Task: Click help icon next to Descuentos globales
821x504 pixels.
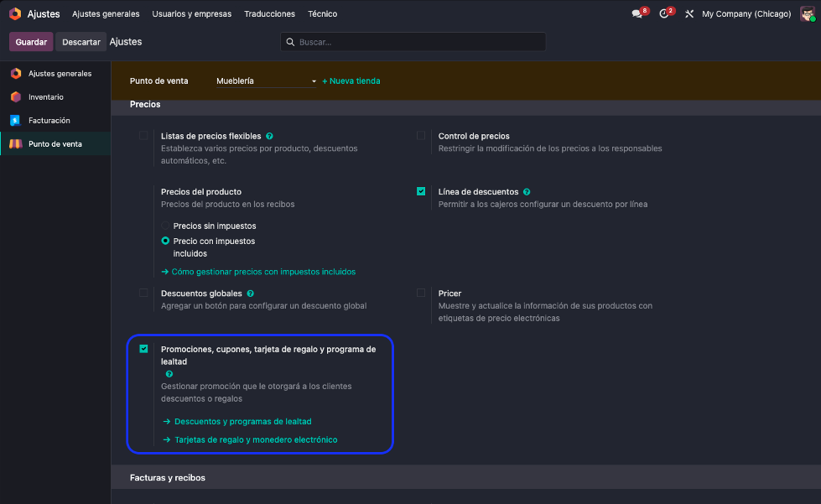Action: [251, 294]
